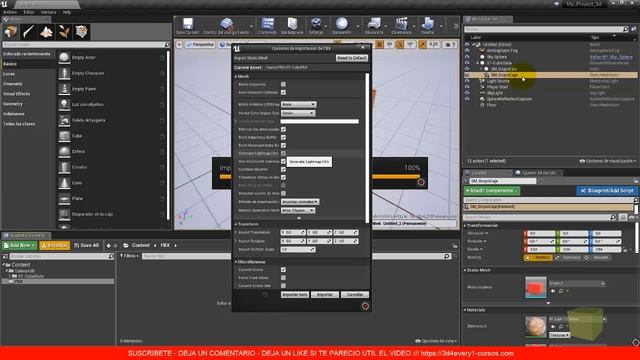Click the static mesh red cube thumbnail
The image size is (640, 360).
pos(536,287)
